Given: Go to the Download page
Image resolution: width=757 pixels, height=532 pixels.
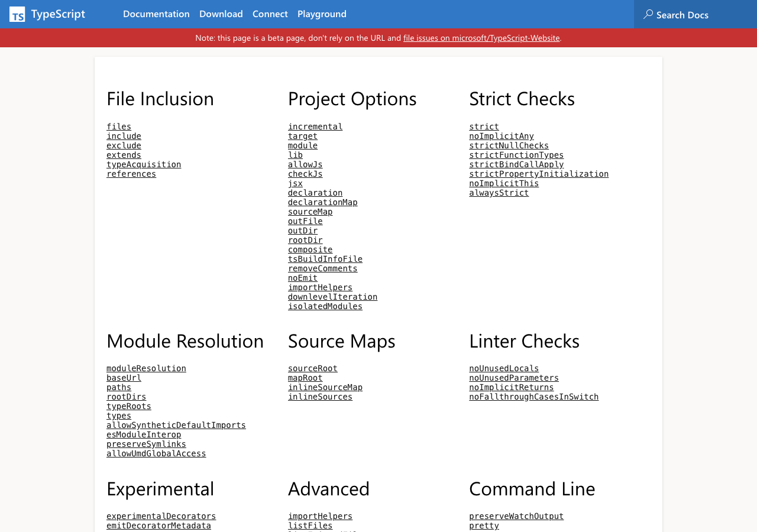Looking at the screenshot, I should pos(221,14).
